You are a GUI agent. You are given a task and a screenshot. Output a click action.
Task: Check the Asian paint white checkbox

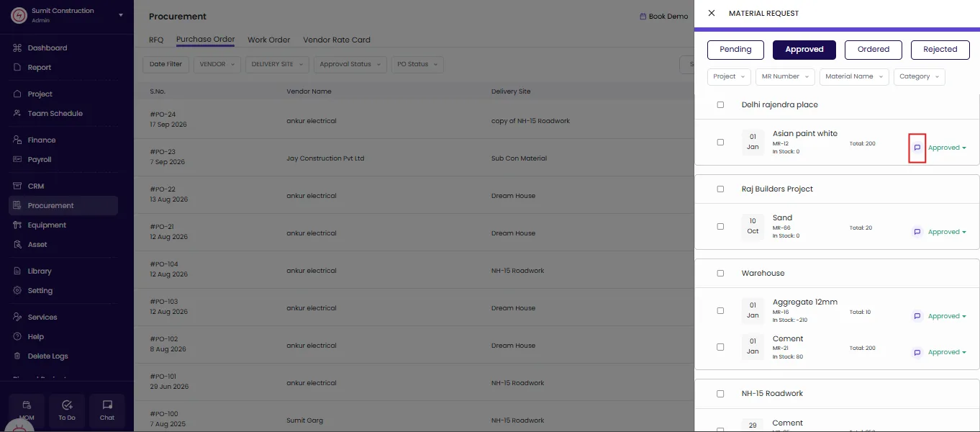click(720, 143)
